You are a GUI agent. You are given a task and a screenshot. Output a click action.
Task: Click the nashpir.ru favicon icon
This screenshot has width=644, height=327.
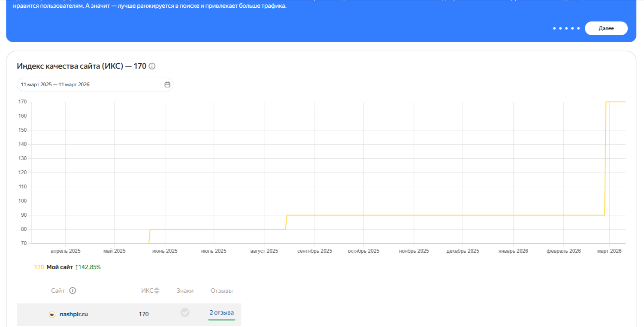click(52, 315)
